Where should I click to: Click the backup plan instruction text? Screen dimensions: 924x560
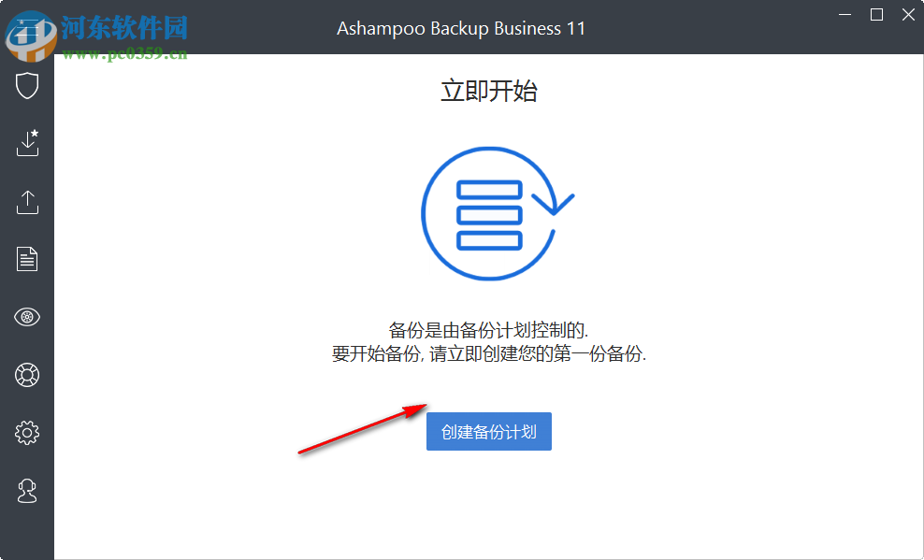tap(488, 344)
